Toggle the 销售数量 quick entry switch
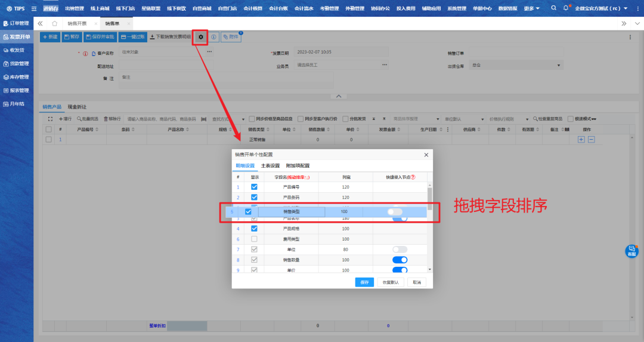 400,260
